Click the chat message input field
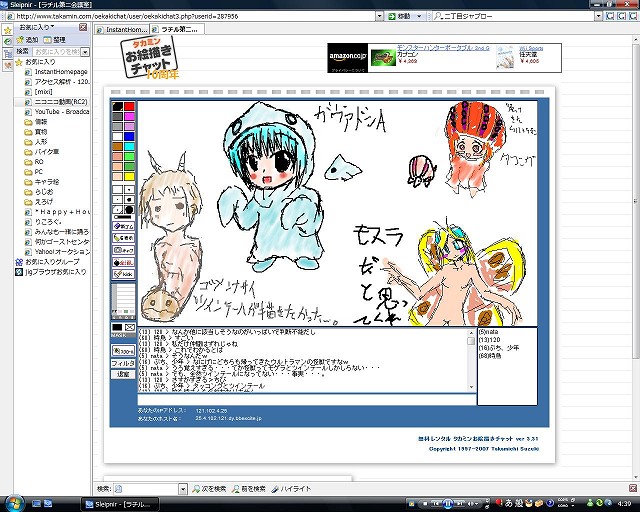 point(307,400)
